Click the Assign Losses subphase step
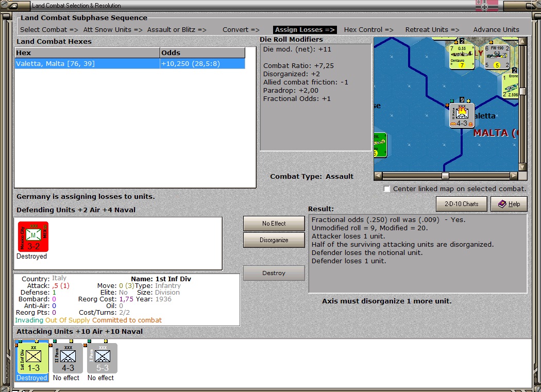Image resolution: width=541 pixels, height=392 pixels. (x=305, y=30)
